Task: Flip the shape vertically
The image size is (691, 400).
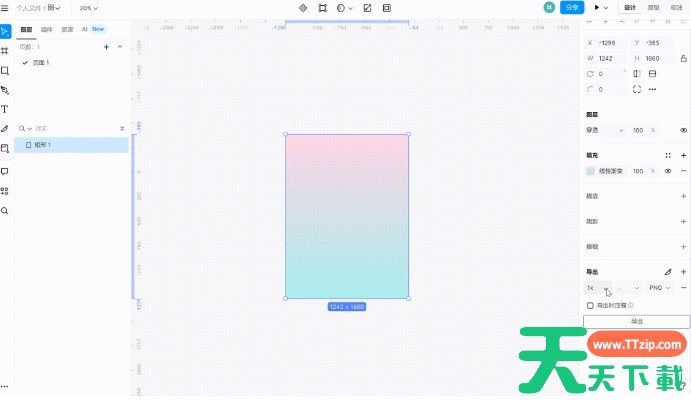Action: click(653, 74)
